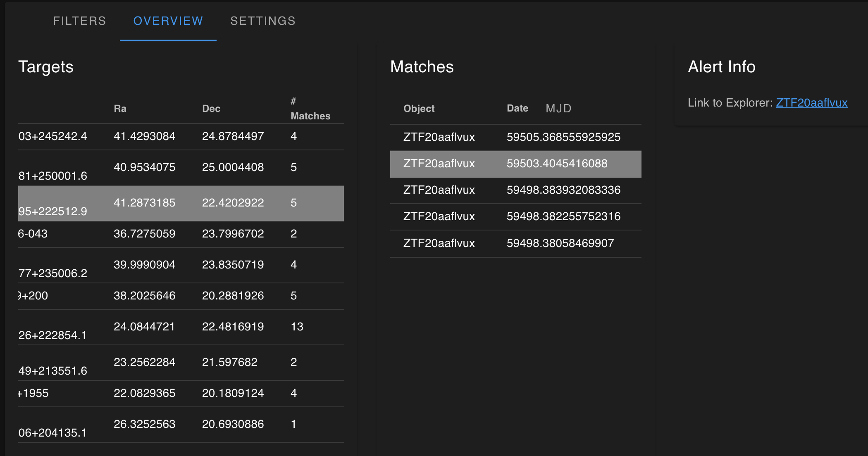Select match dated 59505.368555925925
Screen dimensions: 868x456
515,137
